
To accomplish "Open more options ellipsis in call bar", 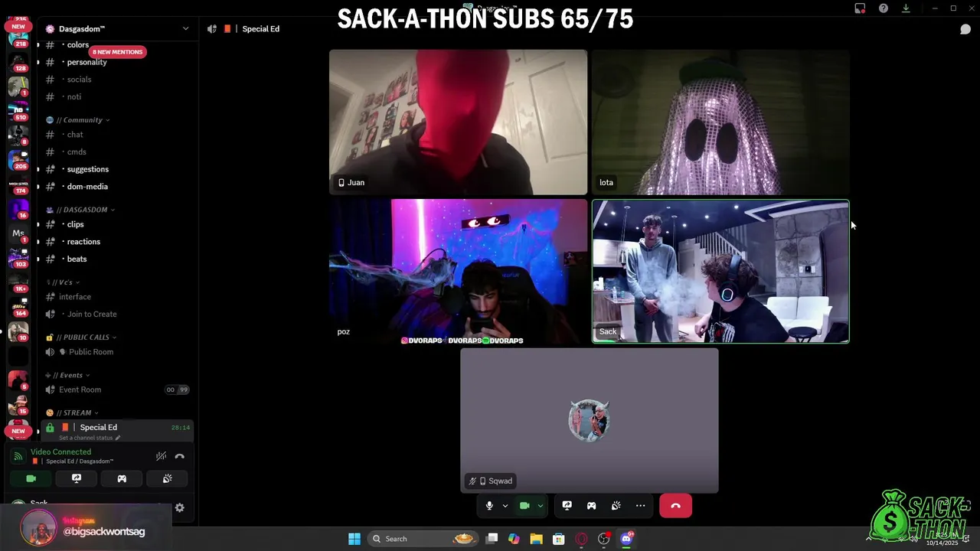I will click(641, 506).
